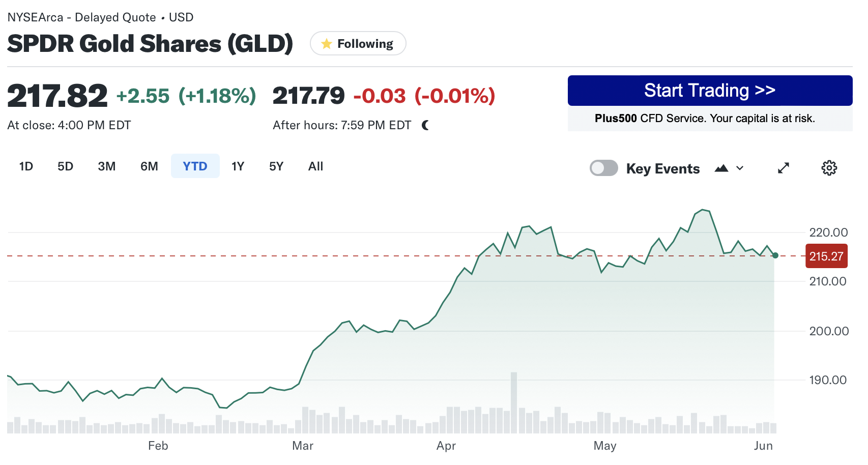The width and height of the screenshot is (868, 465).
Task: Choose the 6M time range
Action: pyautogui.click(x=149, y=166)
